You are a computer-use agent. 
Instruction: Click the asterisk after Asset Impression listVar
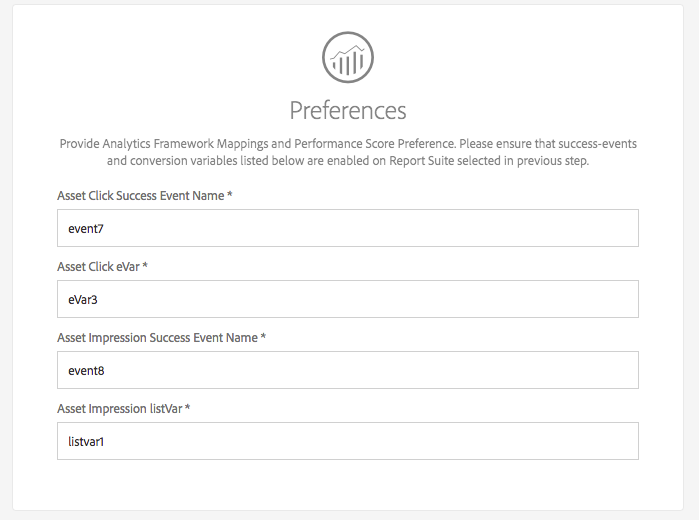click(187, 409)
